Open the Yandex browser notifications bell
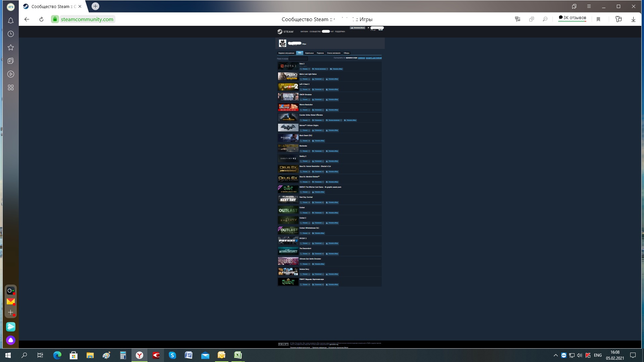This screenshot has height=362, width=644. 11,21
